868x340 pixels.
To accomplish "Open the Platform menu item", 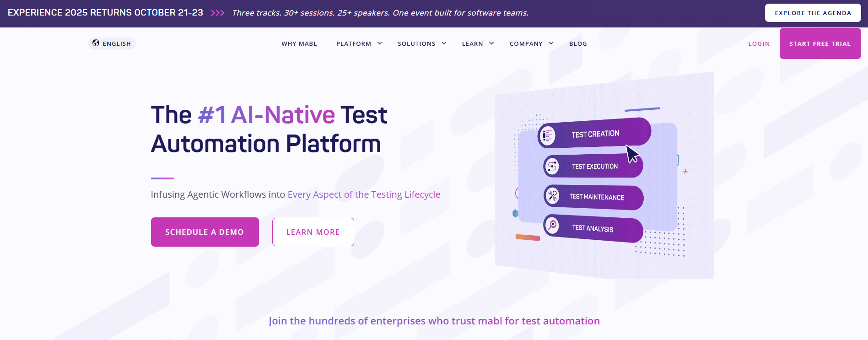I will coord(354,43).
